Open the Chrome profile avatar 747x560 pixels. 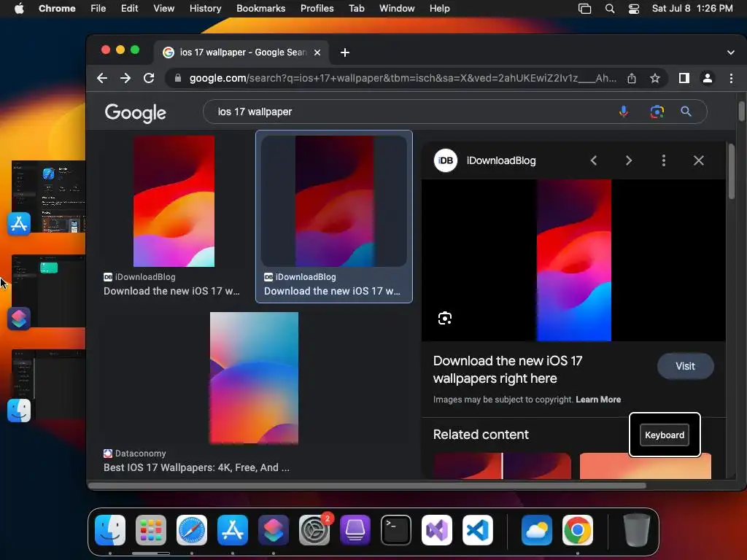[708, 78]
